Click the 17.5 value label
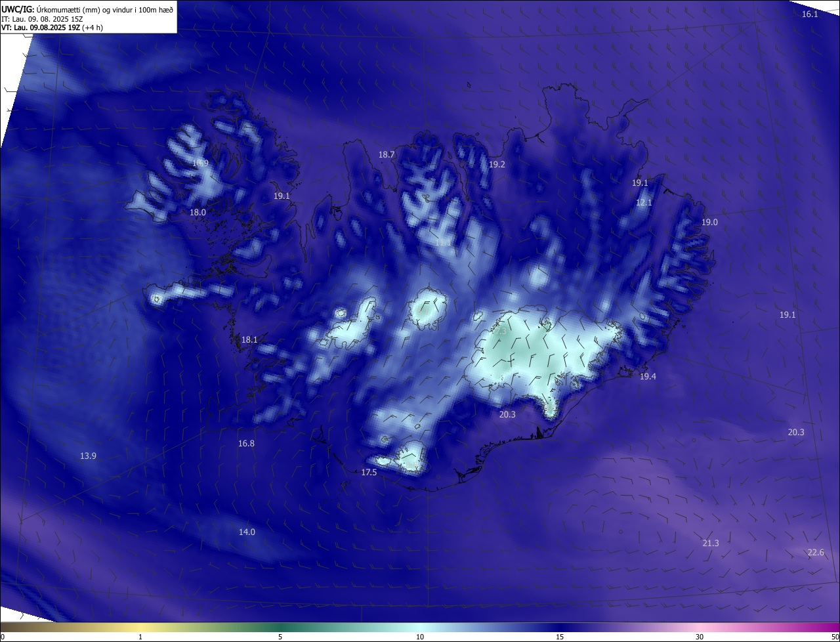The image size is (840, 642). [369, 473]
